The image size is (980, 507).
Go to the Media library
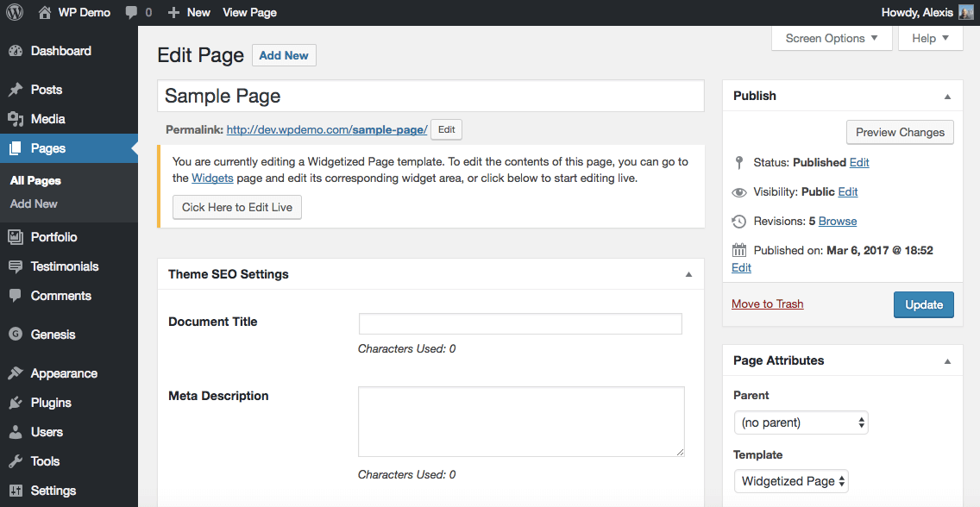pos(47,119)
